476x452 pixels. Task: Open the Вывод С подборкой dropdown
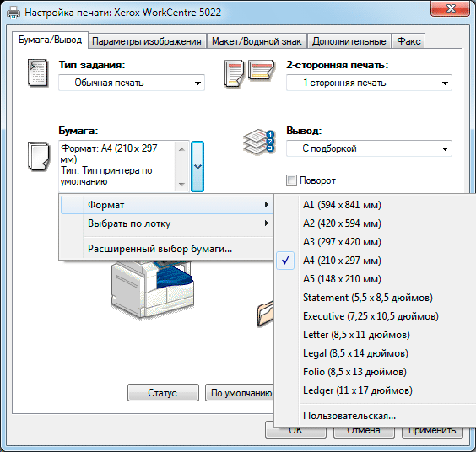coord(369,148)
